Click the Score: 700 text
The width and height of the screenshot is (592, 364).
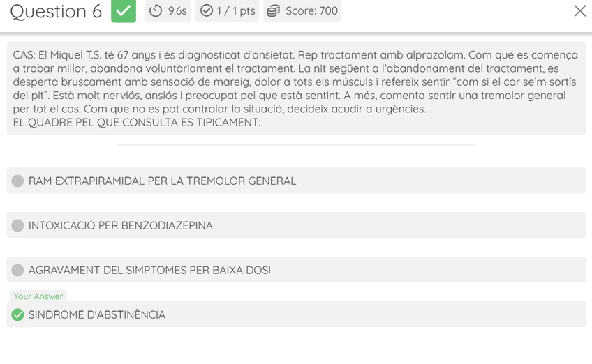311,11
